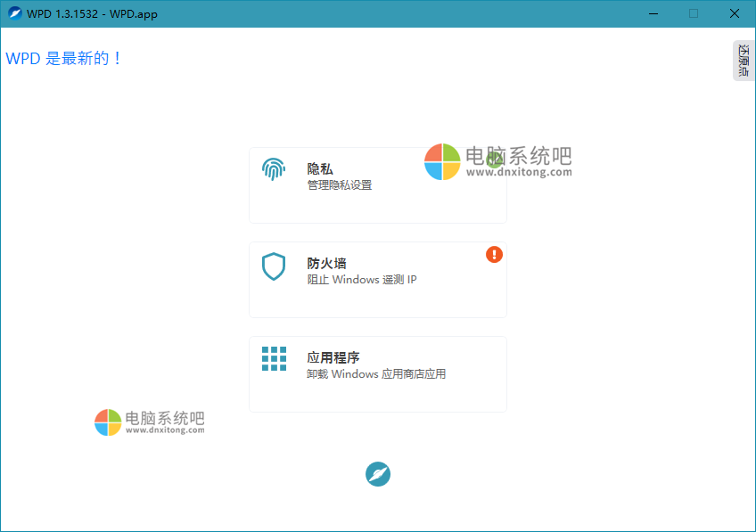Open the 还原点 restore point side tab

pyautogui.click(x=744, y=61)
